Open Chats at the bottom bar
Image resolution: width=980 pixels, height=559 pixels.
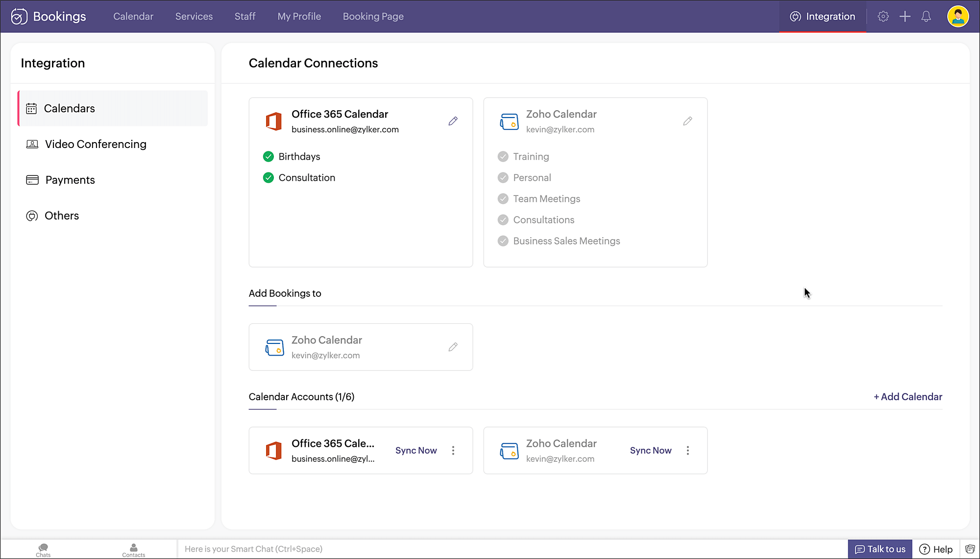point(43,550)
